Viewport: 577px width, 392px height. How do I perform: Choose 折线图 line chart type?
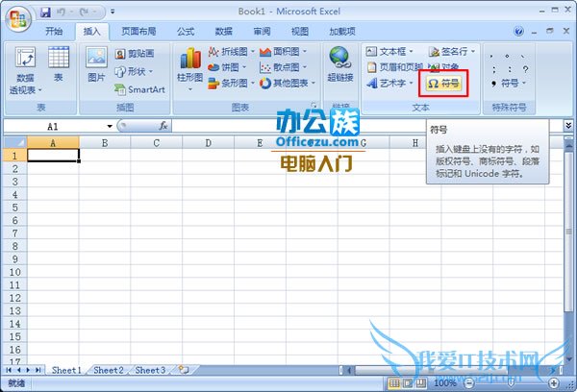(231, 52)
